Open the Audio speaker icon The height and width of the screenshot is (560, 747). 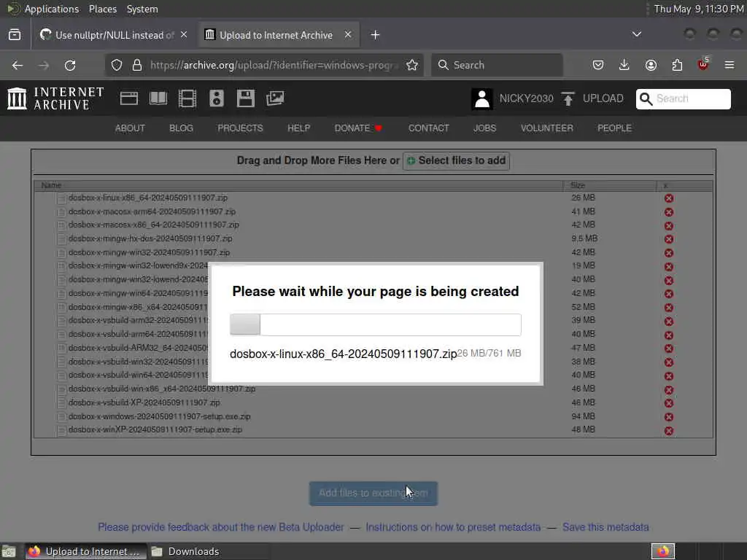(x=216, y=98)
